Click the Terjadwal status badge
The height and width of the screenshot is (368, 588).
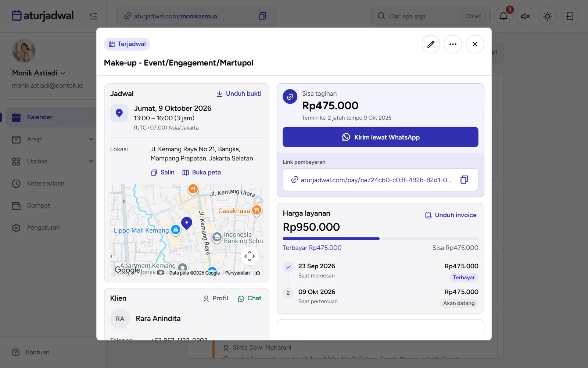pos(127,44)
